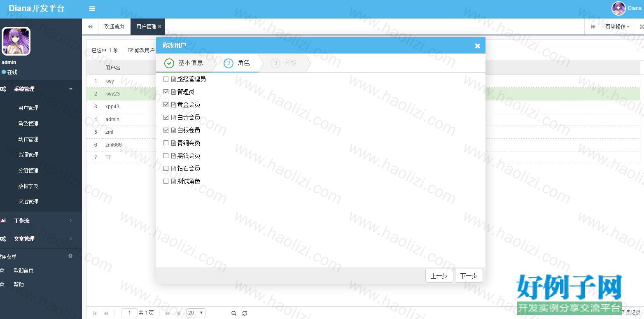Click file icon next to 超级管理员

173,79
